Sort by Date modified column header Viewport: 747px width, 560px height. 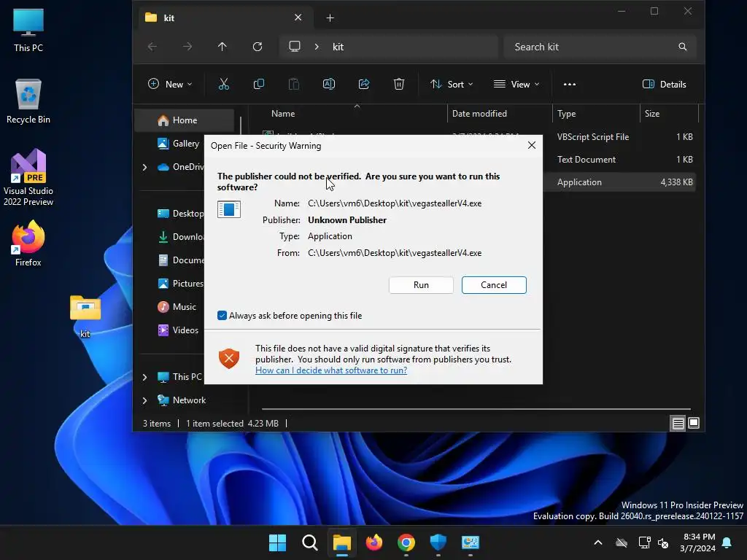pyautogui.click(x=479, y=114)
